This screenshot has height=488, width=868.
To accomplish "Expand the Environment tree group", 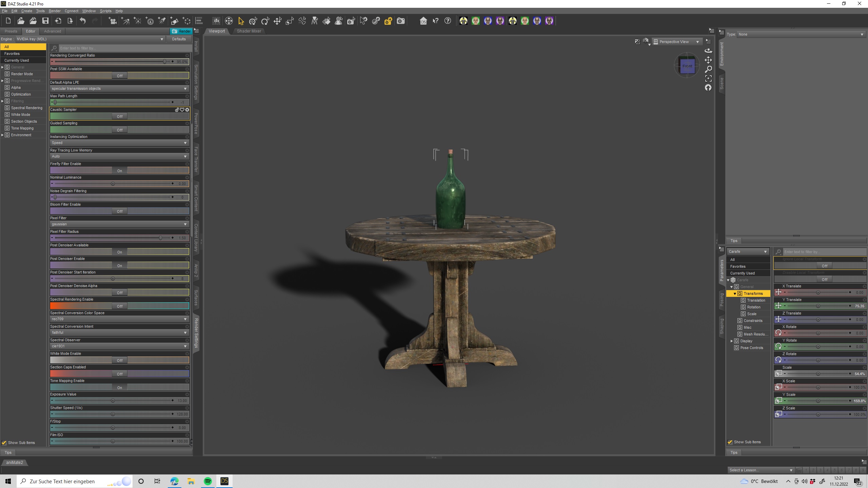I will [2, 135].
